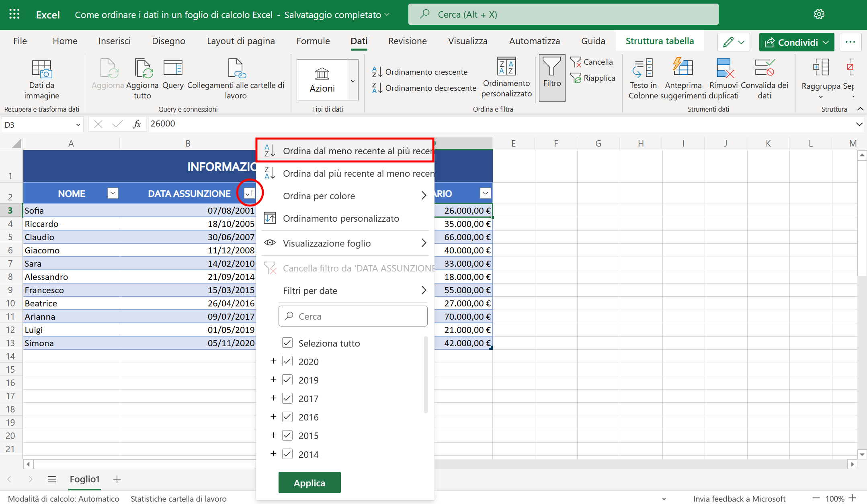Click the Condividi button
Viewport: 867px width, 504px height.
click(x=796, y=42)
